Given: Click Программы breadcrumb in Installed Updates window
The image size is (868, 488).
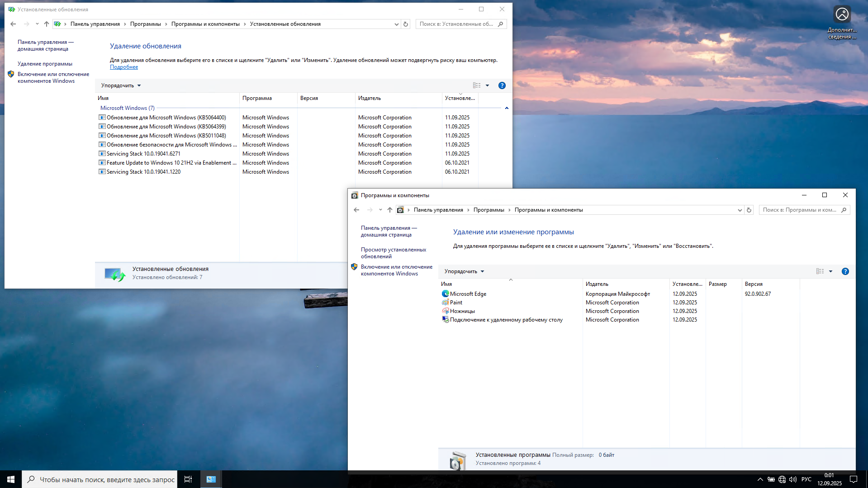Looking at the screenshot, I should tap(146, 24).
